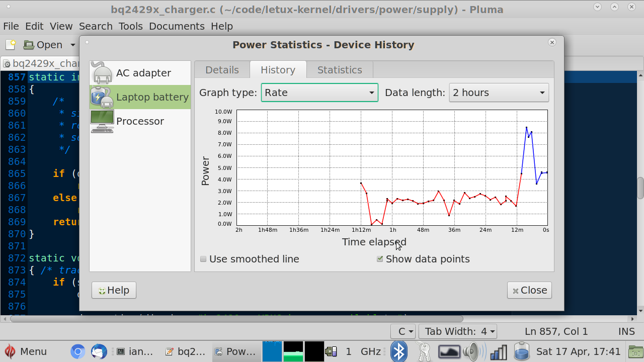The height and width of the screenshot is (362, 644).
Task: Select Laptop battery device in list
Action: pyautogui.click(x=140, y=97)
